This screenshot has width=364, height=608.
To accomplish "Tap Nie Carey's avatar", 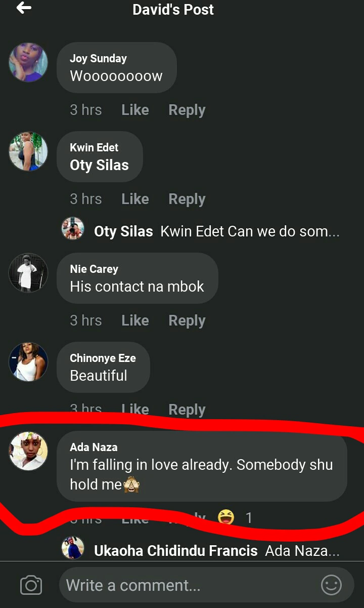I will [28, 273].
